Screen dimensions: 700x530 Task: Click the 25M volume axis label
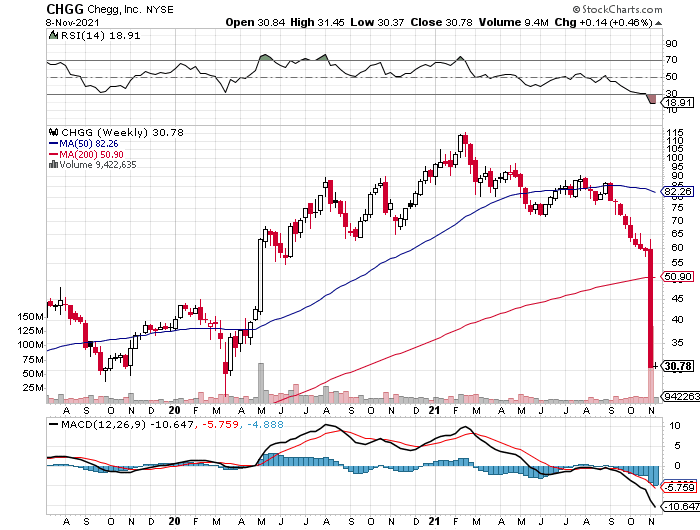pos(33,387)
